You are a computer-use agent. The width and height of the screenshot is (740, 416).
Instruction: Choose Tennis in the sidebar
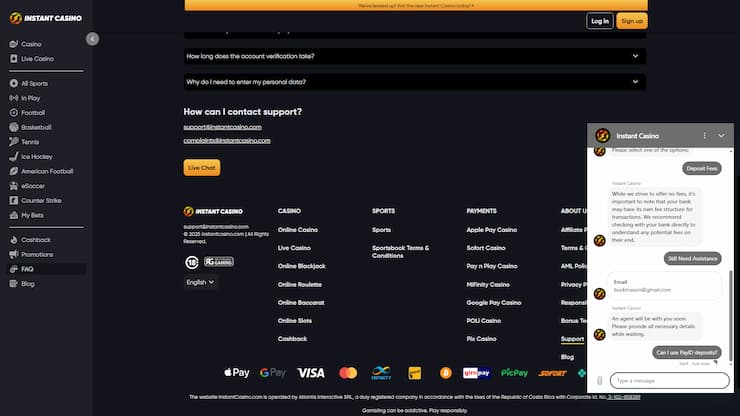click(x=30, y=142)
